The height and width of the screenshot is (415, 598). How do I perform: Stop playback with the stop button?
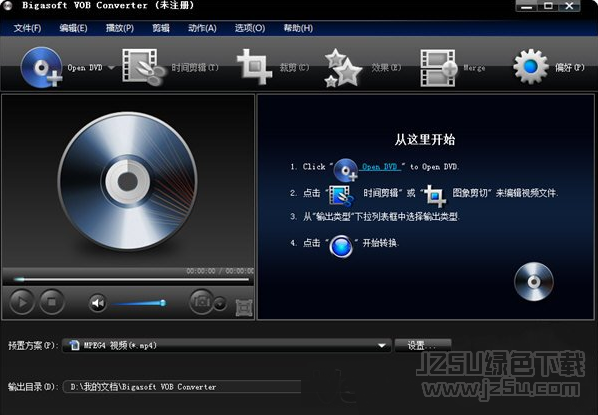coord(52,302)
